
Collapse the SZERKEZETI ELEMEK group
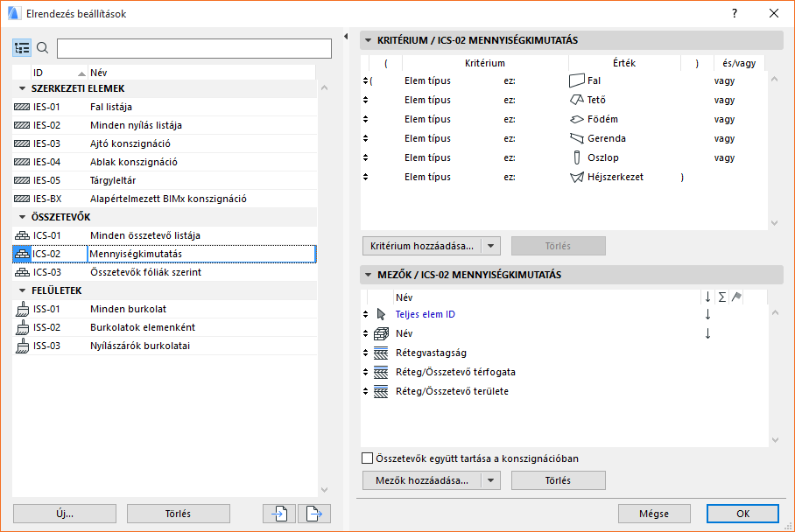point(22,88)
